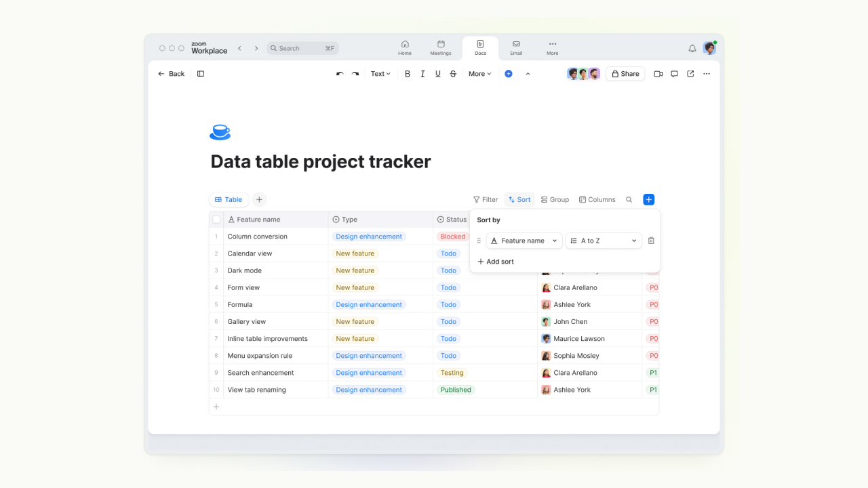868x488 pixels.
Task: Change the A to Z sort order dropdown
Action: pos(604,241)
